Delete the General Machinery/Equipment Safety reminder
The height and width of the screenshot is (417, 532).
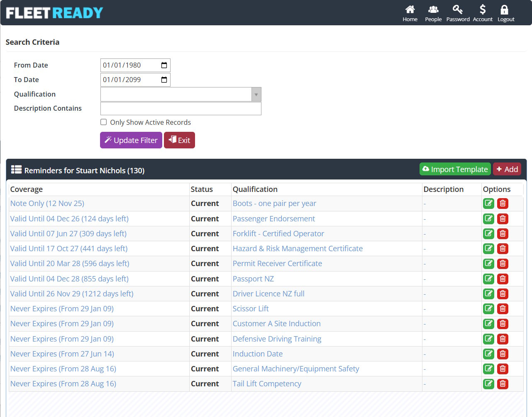click(503, 369)
